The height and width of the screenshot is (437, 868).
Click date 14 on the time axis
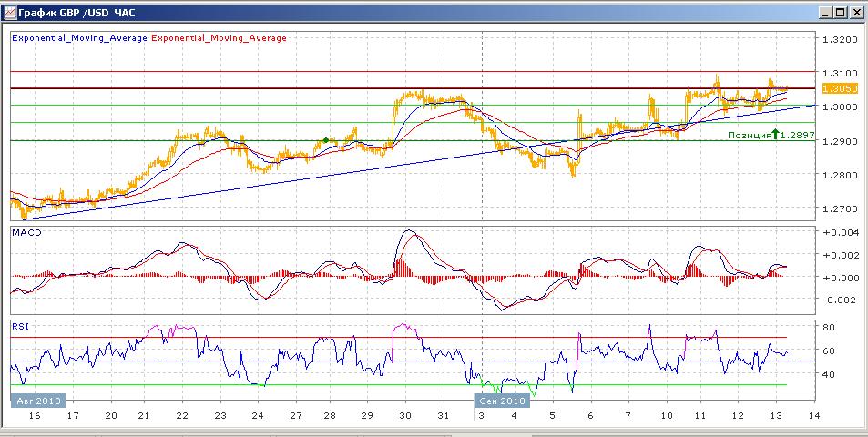(813, 416)
